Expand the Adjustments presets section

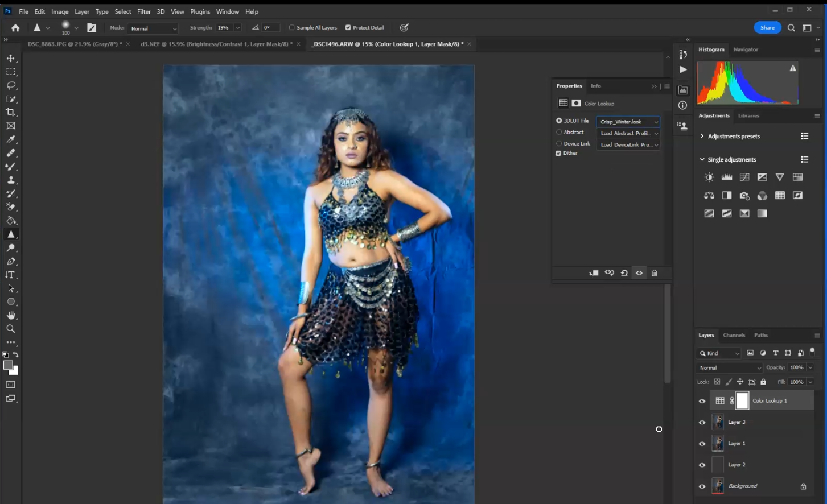(x=702, y=137)
